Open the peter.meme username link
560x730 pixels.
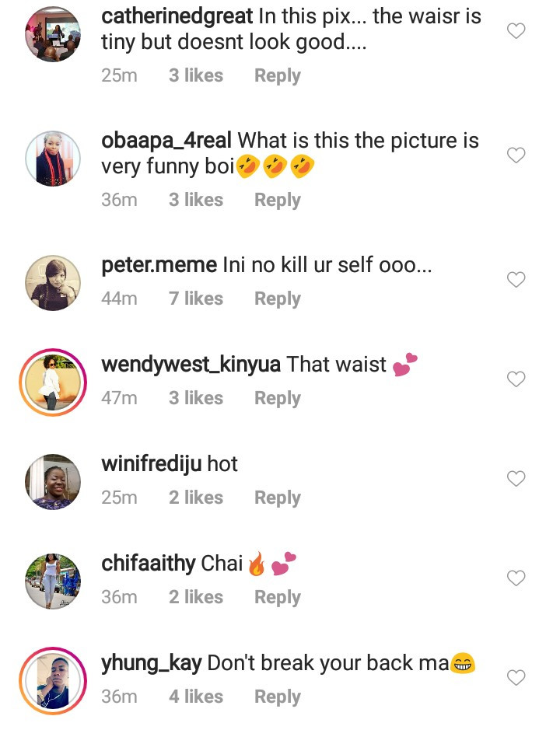(x=159, y=266)
